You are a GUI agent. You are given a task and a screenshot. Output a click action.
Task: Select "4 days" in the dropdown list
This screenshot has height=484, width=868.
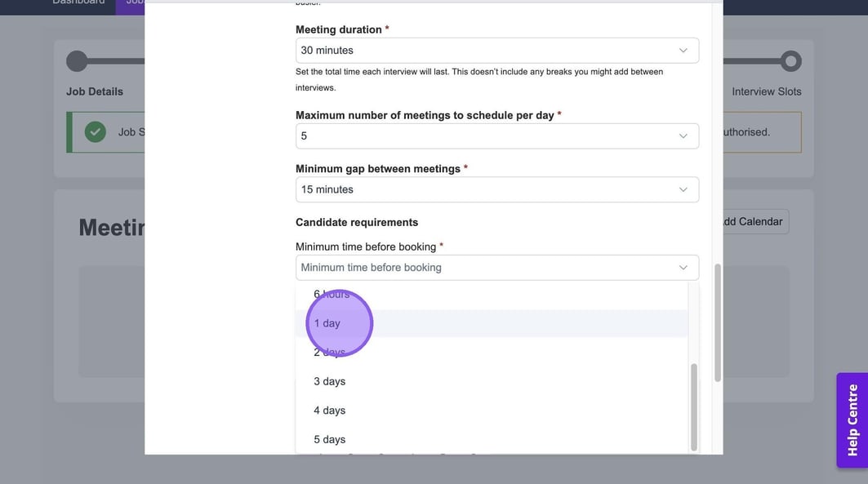(x=330, y=411)
